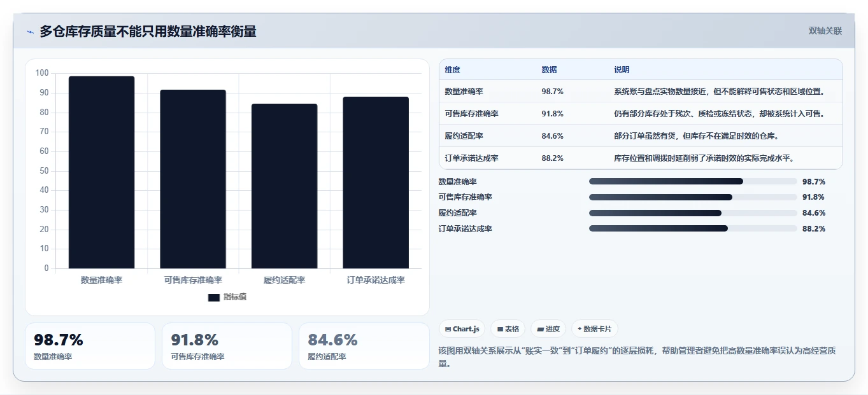Click the description starting 仍有部分库存处于残次
The image size is (868, 395).
[720, 114]
